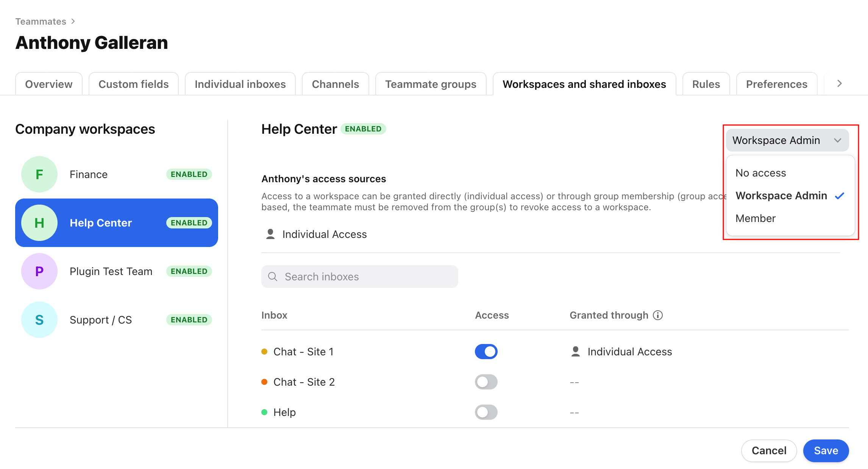Click the checkmark next to Workspace Admin option
This screenshot has height=469, width=868.
tap(840, 196)
